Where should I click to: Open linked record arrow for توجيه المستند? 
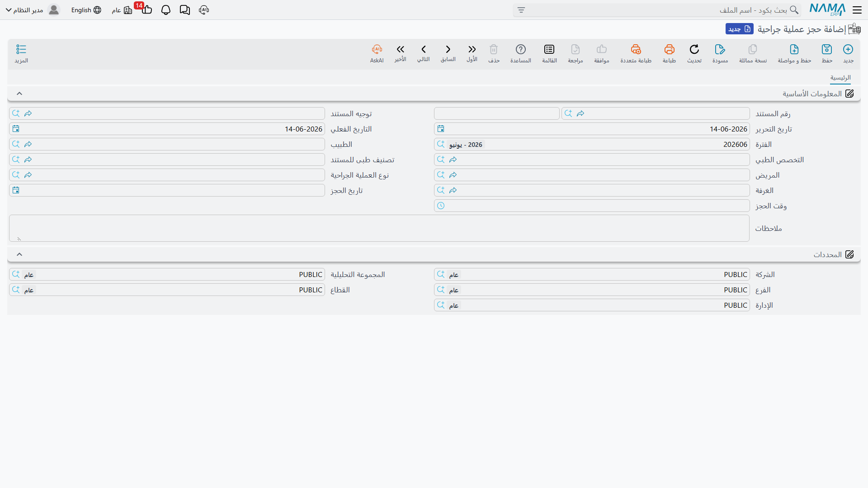pyautogui.click(x=28, y=113)
